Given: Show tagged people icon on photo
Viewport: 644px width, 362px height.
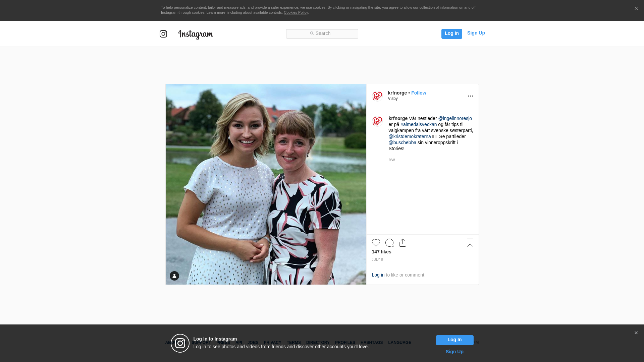Looking at the screenshot, I should 174,276.
